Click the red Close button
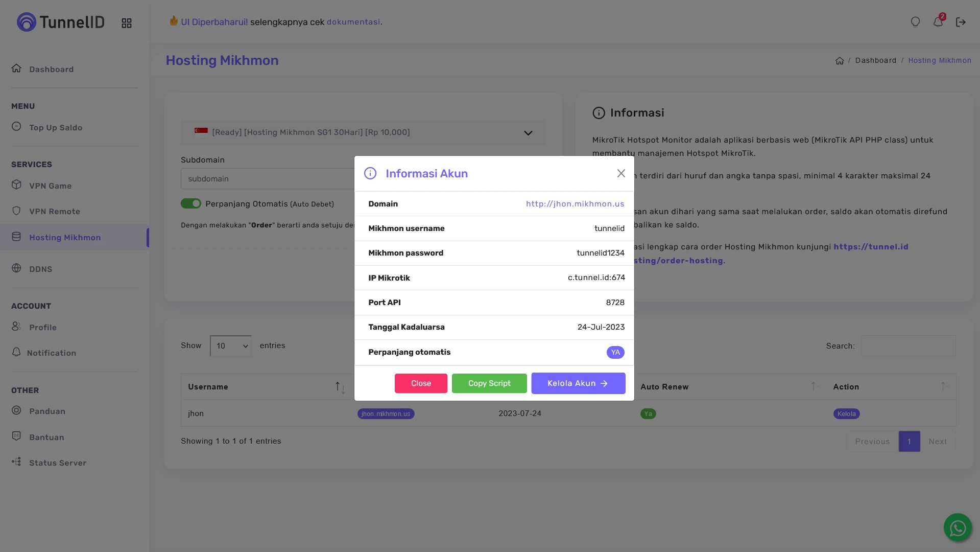 tap(421, 383)
